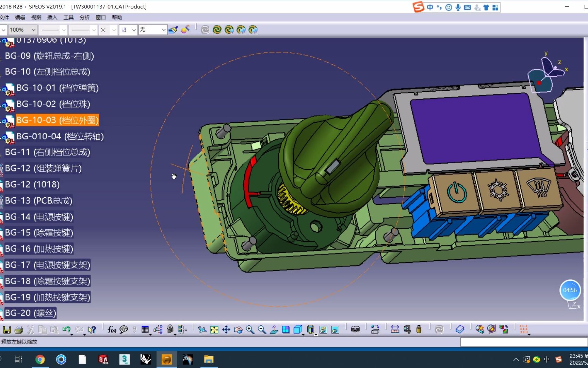Open File Explorer from the taskbar
588x368 pixels.
click(209, 359)
